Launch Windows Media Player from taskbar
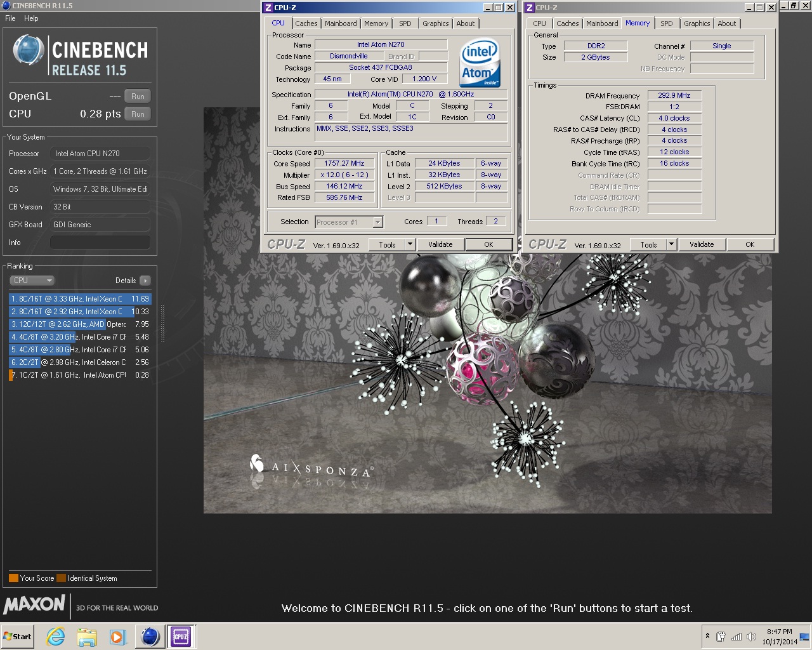This screenshot has width=812, height=650. pos(117,637)
